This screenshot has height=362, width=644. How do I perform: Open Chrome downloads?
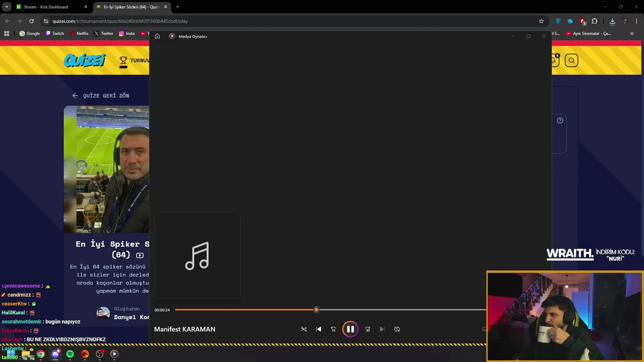click(612, 21)
